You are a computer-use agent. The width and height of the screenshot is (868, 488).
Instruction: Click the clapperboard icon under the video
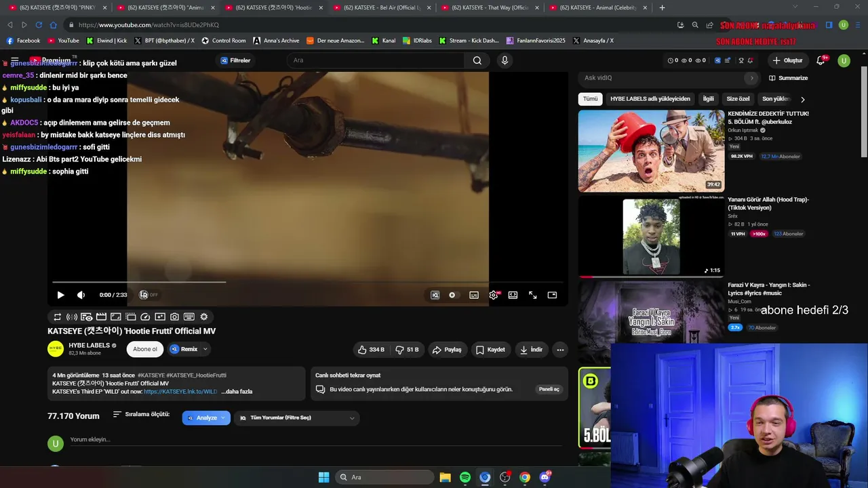[101, 317]
